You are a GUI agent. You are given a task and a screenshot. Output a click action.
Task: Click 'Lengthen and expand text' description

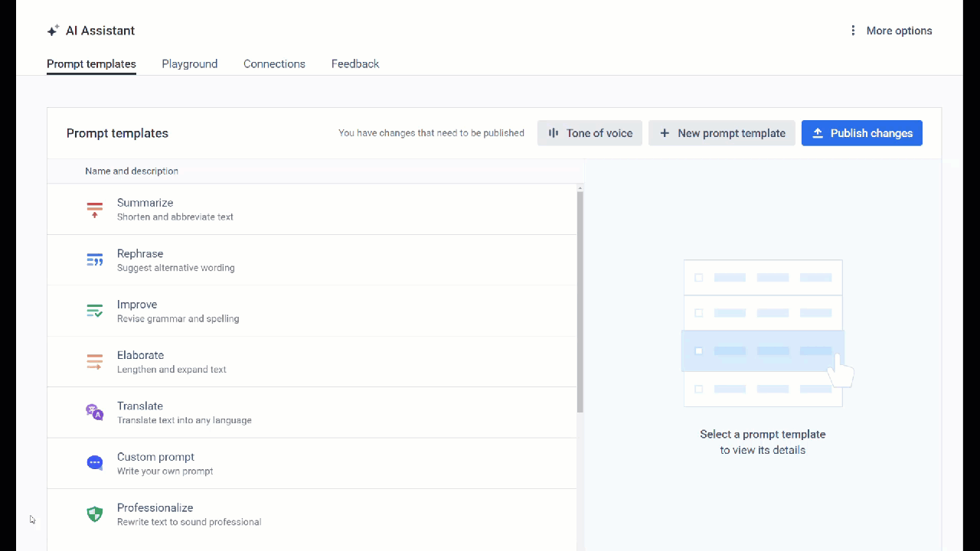pos(171,369)
